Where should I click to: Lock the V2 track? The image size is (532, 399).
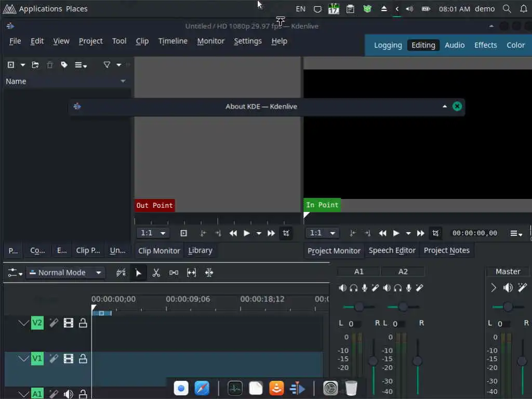(83, 323)
